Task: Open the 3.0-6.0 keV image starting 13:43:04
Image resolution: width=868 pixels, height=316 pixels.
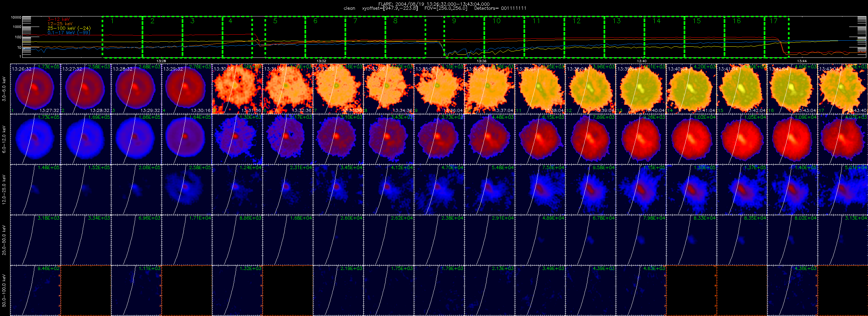Action: point(843,89)
